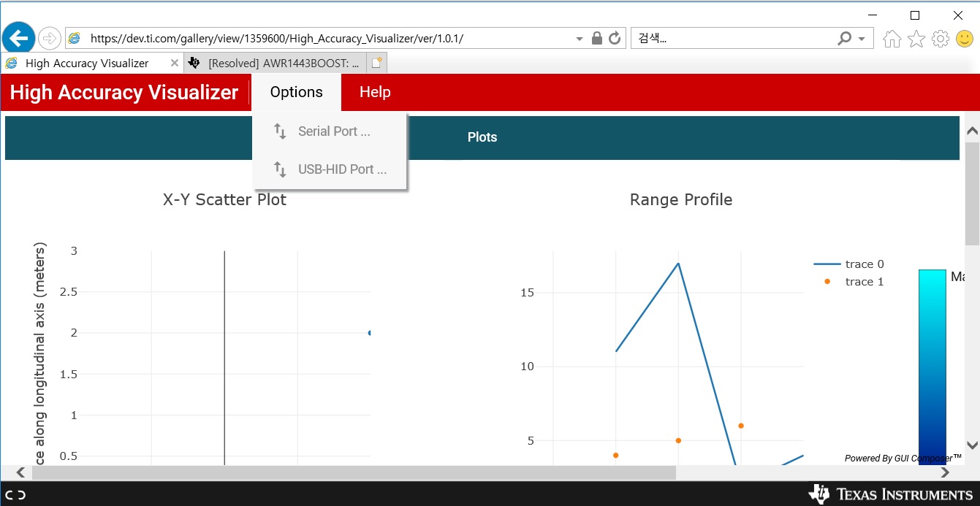Select Serial Port menu entry
This screenshot has height=506, width=980.
[x=330, y=131]
